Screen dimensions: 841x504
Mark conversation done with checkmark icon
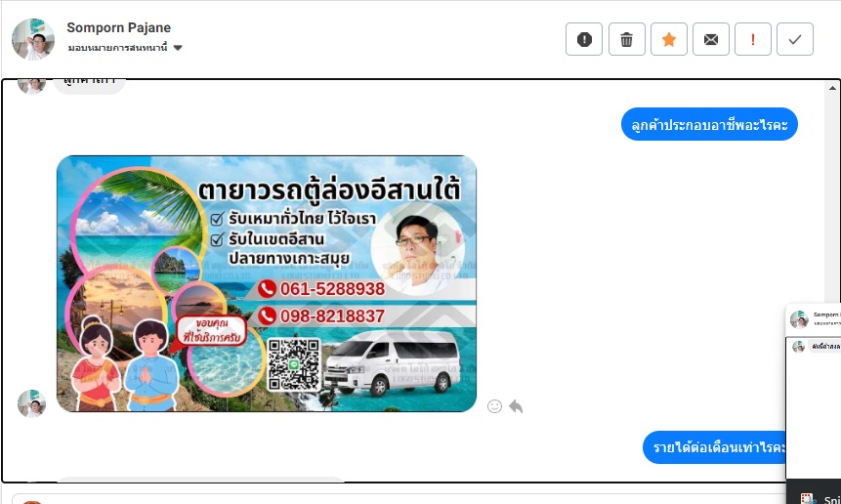pos(795,39)
